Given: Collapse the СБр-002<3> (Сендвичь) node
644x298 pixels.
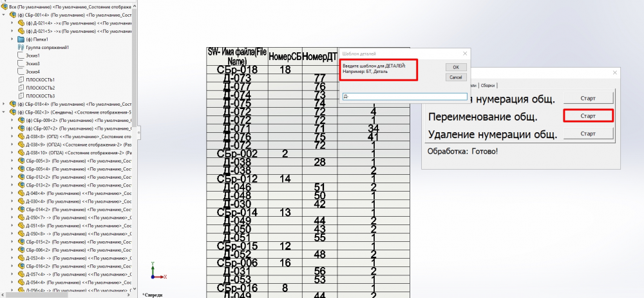Looking at the screenshot, I should tap(4, 112).
